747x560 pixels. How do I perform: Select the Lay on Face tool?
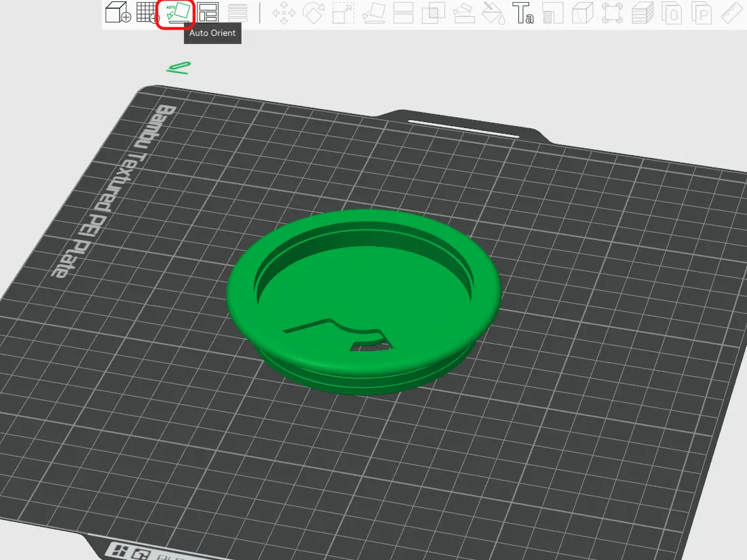(x=373, y=13)
